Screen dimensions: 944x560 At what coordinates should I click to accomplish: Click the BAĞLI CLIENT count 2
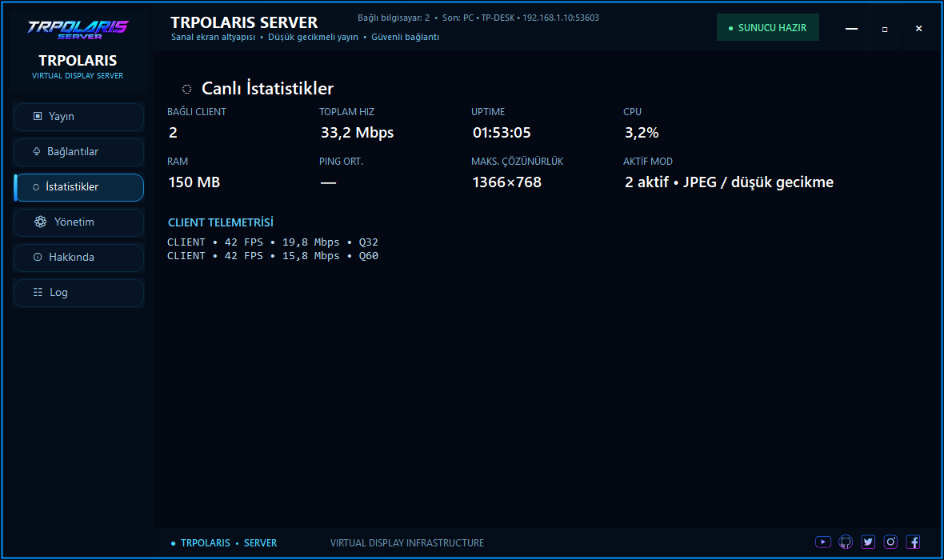coord(173,133)
